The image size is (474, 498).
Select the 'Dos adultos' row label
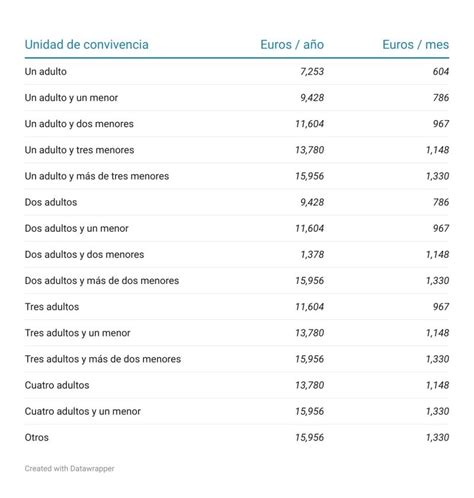click(x=51, y=202)
